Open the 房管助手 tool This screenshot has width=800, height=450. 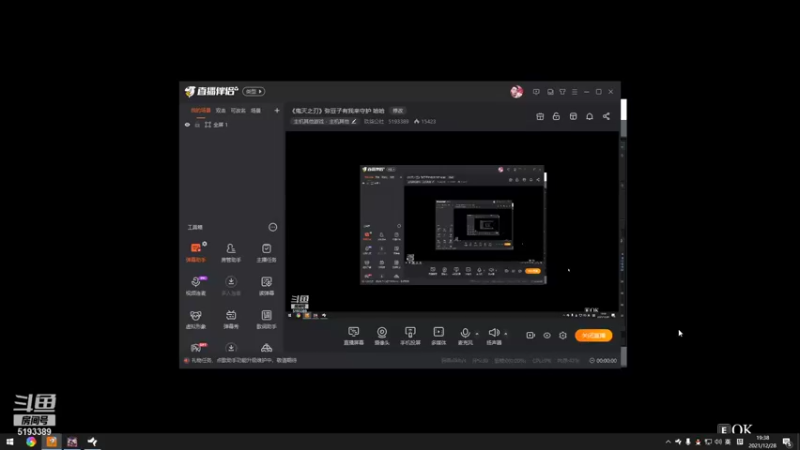coord(231,253)
